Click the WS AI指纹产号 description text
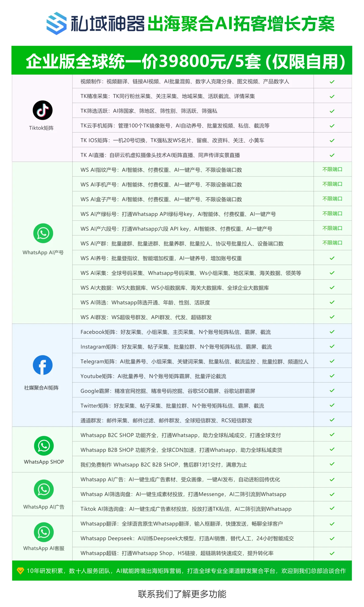This screenshot has height=607, width=364. pyautogui.click(x=161, y=170)
